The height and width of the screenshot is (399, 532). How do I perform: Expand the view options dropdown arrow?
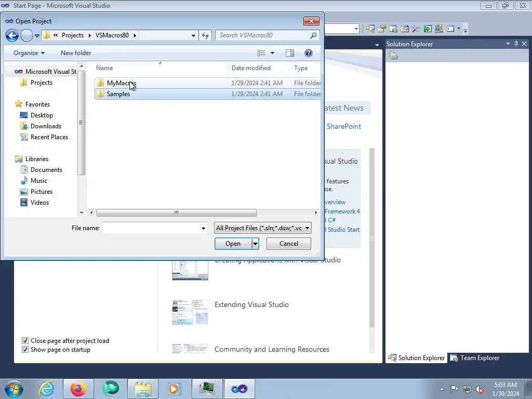272,53
